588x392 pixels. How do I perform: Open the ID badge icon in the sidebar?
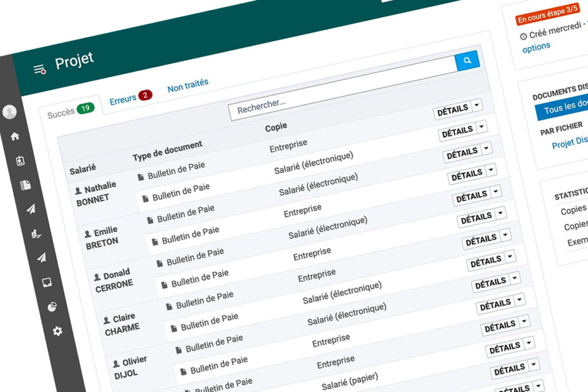21,161
